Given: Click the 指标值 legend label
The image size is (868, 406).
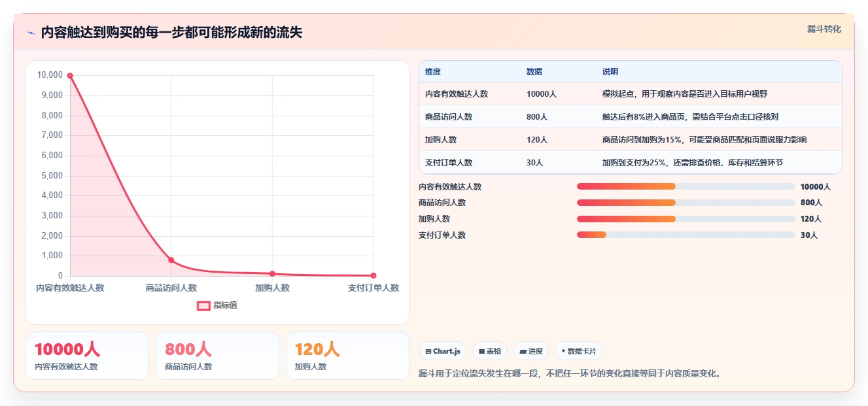Looking at the screenshot, I should tap(225, 305).
